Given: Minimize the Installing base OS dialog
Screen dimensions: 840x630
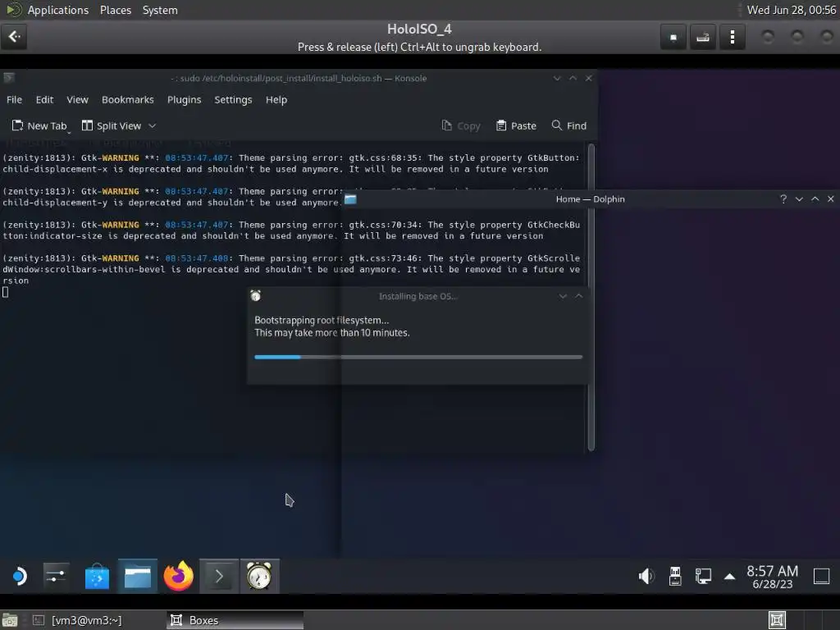Looking at the screenshot, I should click(x=563, y=296).
